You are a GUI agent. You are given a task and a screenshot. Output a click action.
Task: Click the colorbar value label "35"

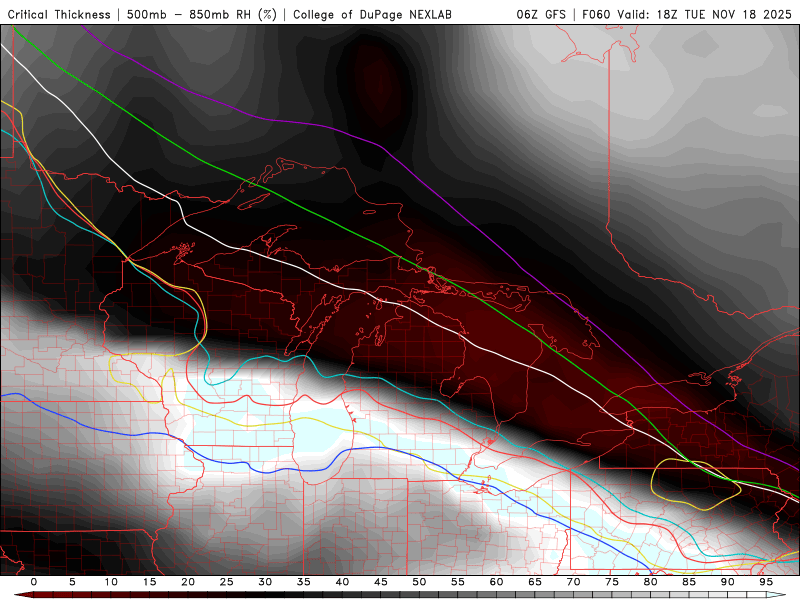(304, 582)
